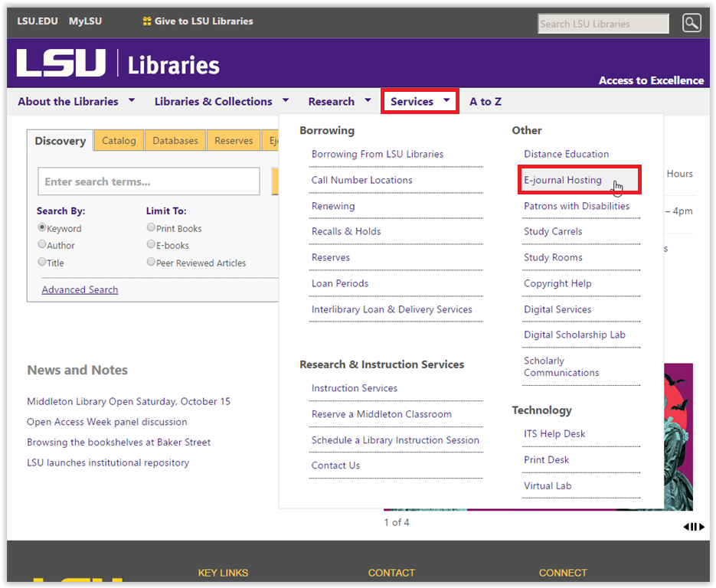Open Open Access Week panel discussion
The height and width of the screenshot is (588, 716).
tap(107, 422)
